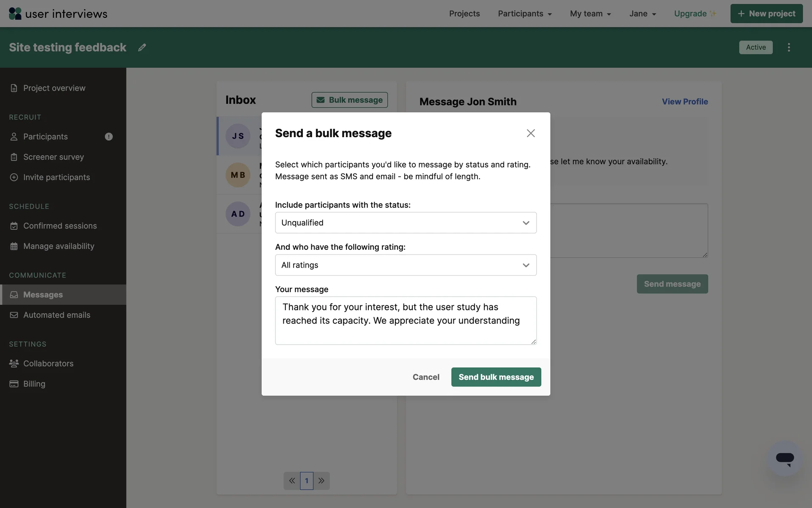Go to next inbox page arrow
This screenshot has width=812, height=508.
[x=321, y=480]
